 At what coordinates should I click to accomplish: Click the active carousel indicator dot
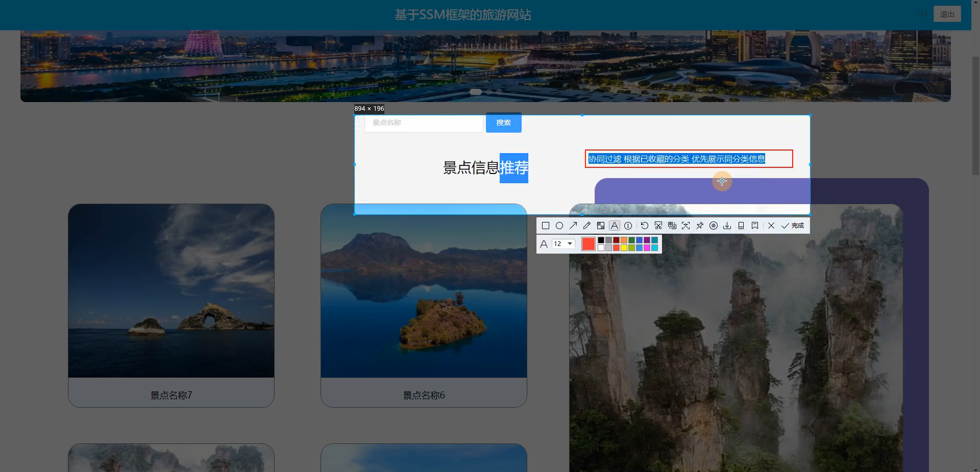tap(476, 92)
